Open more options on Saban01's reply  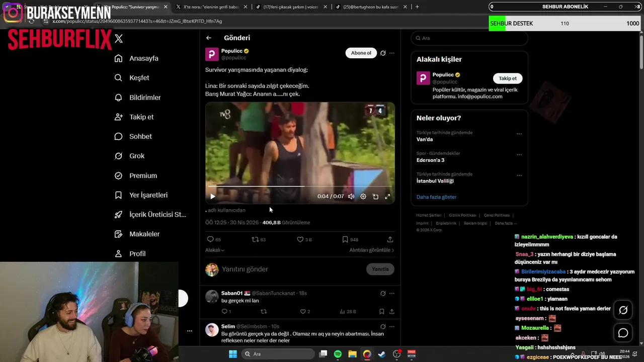[x=392, y=293]
